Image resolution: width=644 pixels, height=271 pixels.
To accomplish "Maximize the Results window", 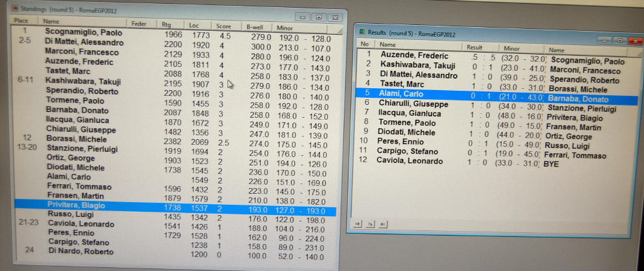I will [x=620, y=41].
